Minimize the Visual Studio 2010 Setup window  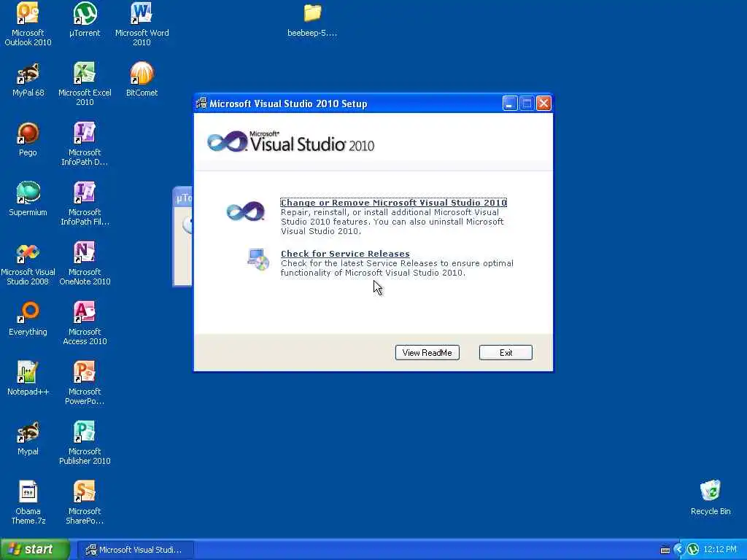pos(510,104)
